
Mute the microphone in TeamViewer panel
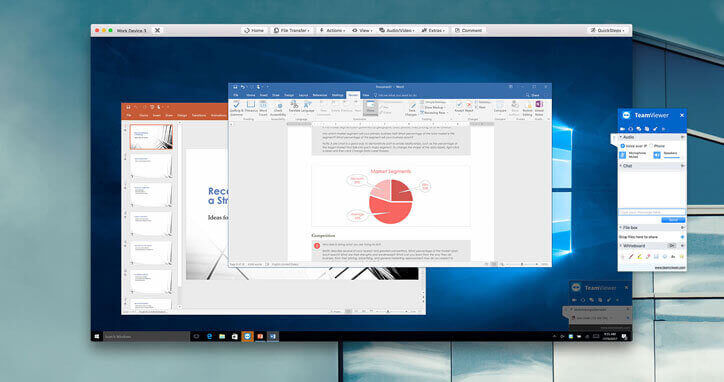pos(622,155)
